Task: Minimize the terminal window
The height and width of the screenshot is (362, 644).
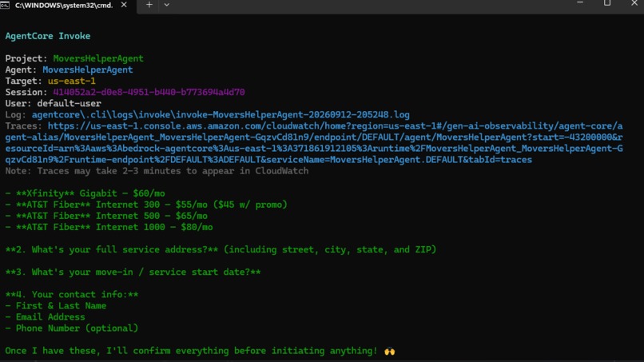Action: point(580,3)
